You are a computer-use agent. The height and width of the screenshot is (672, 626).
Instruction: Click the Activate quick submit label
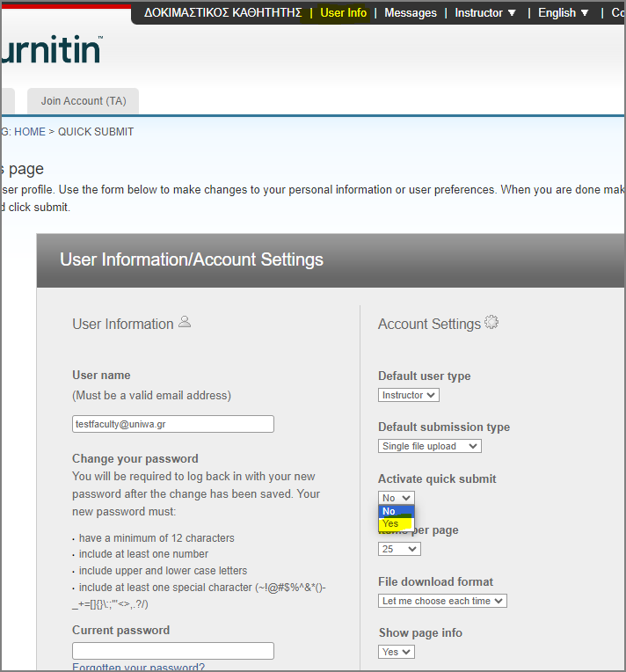tap(437, 478)
